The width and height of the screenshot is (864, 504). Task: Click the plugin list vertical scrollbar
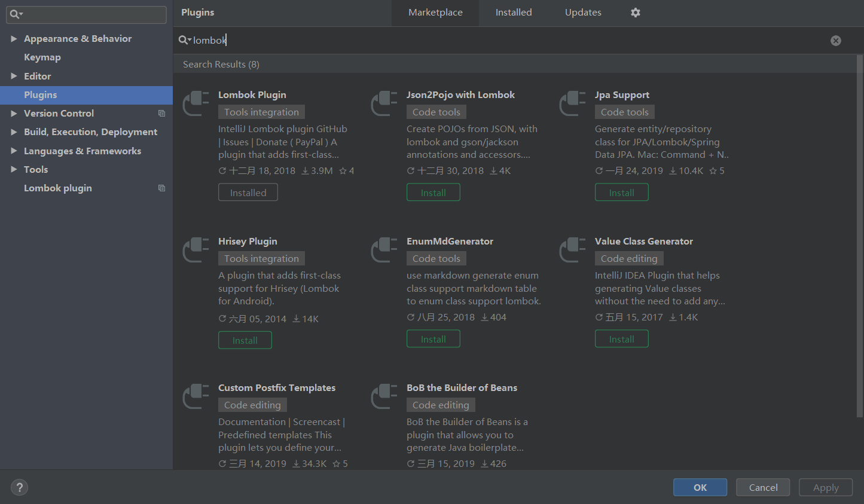[x=860, y=236]
